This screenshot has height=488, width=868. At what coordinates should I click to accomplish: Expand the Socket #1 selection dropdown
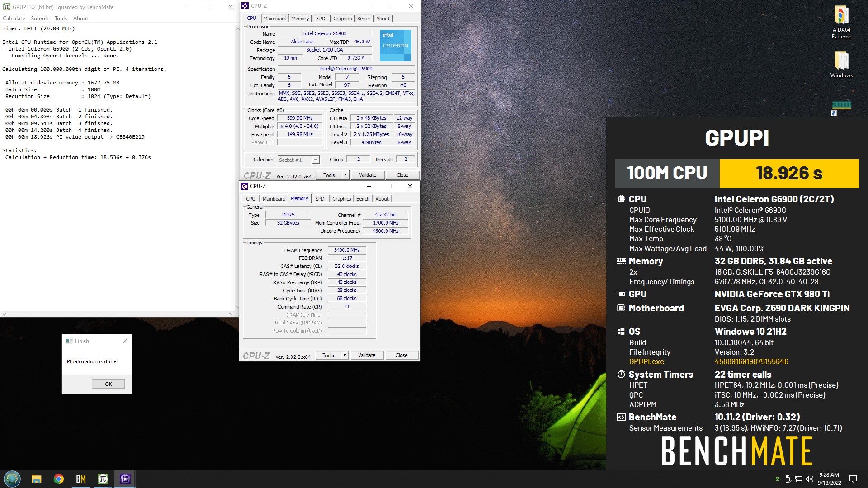tap(316, 160)
